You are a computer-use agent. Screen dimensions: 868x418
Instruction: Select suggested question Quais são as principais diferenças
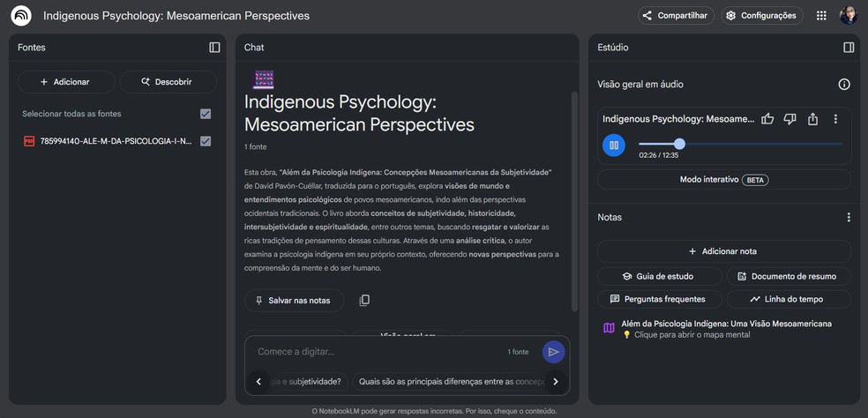[451, 382]
